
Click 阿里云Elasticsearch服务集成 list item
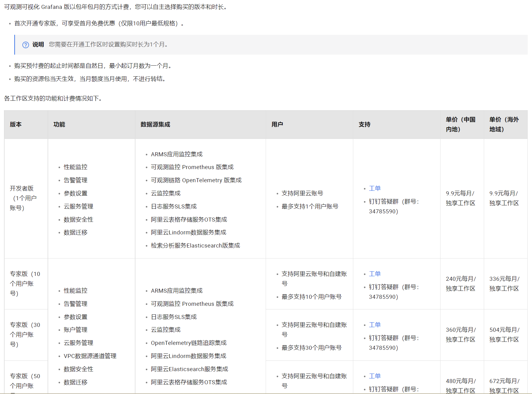(x=189, y=369)
